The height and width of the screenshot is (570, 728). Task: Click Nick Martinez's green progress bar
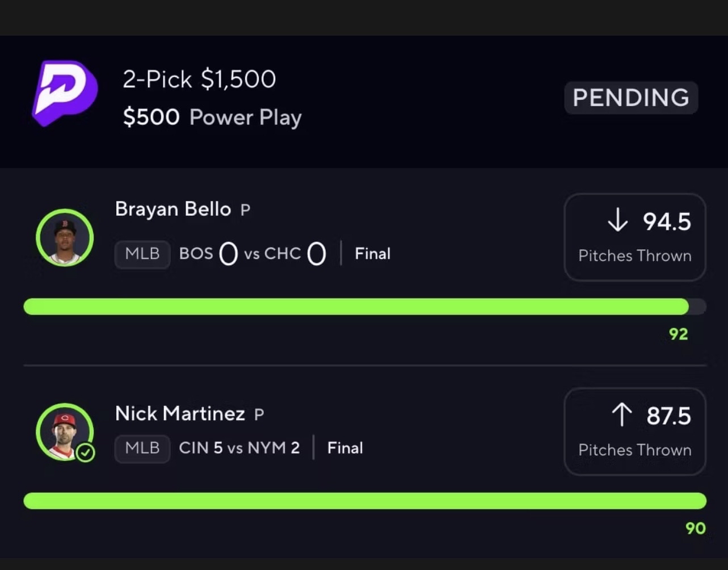(365, 501)
